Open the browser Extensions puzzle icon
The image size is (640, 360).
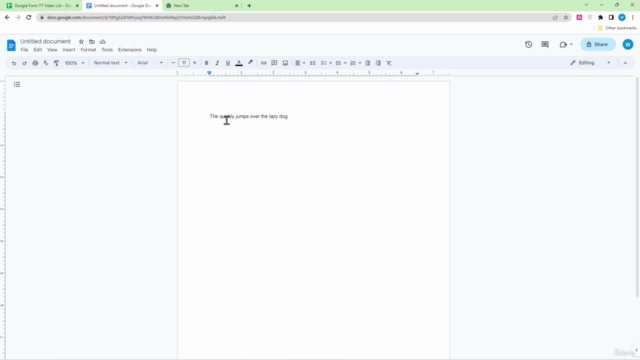(x=600, y=18)
